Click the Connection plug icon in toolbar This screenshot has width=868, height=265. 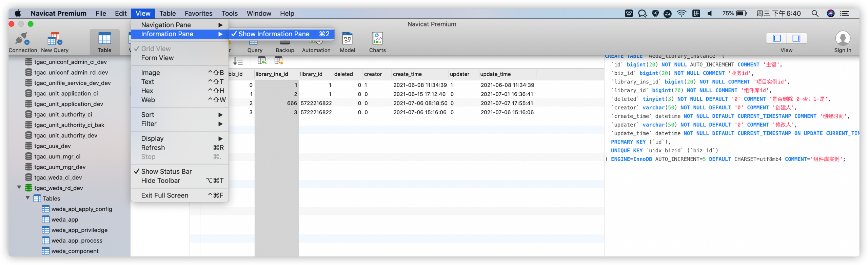tap(22, 39)
